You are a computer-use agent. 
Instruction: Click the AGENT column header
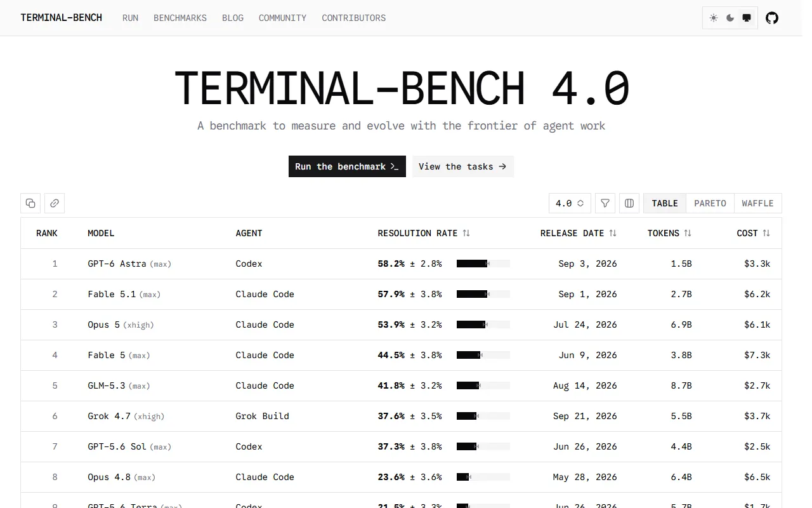249,233
